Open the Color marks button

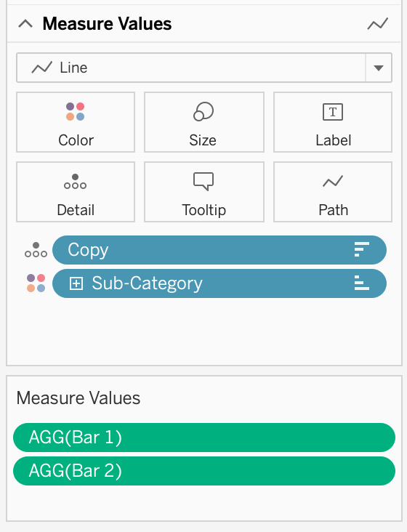(x=76, y=122)
